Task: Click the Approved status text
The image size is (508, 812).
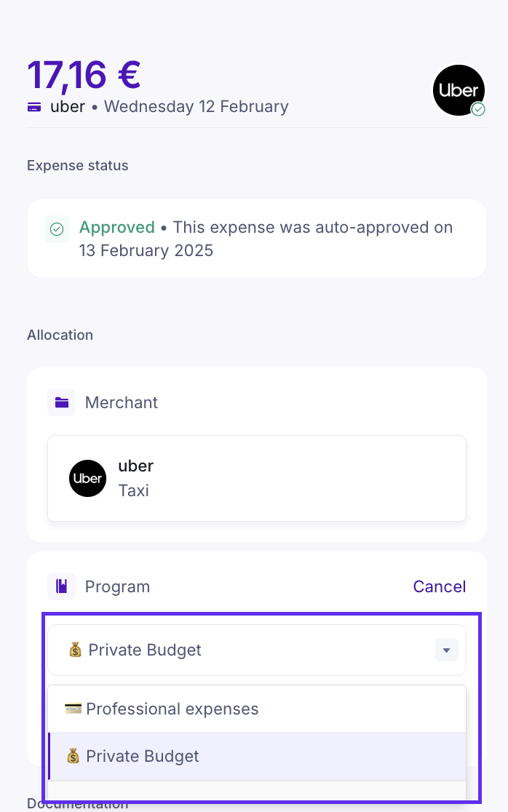Action: pyautogui.click(x=116, y=227)
